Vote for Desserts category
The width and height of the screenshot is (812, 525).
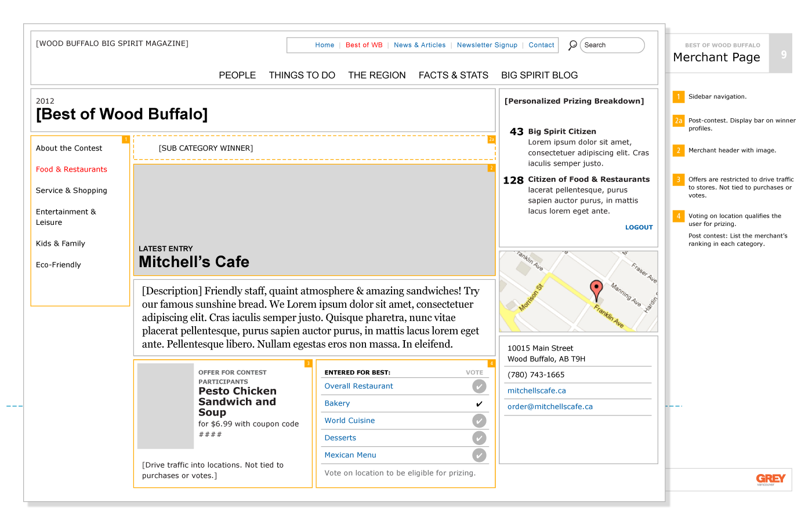(x=479, y=438)
